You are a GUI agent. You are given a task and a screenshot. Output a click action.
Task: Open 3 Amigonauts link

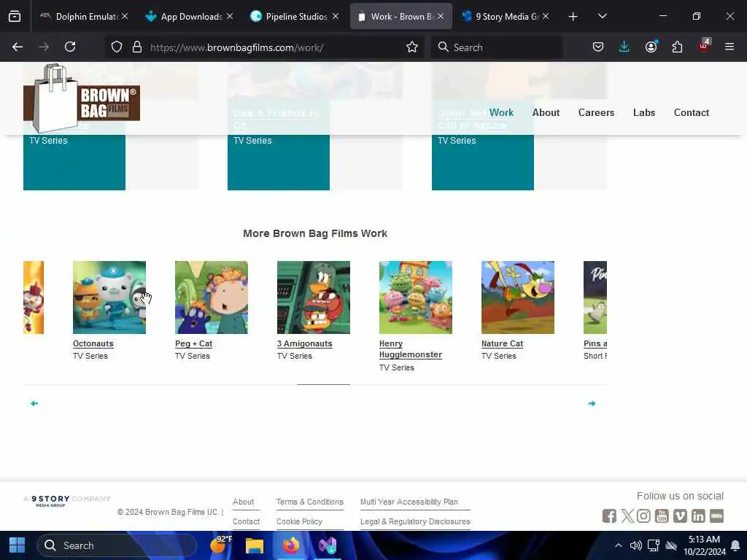click(x=304, y=344)
